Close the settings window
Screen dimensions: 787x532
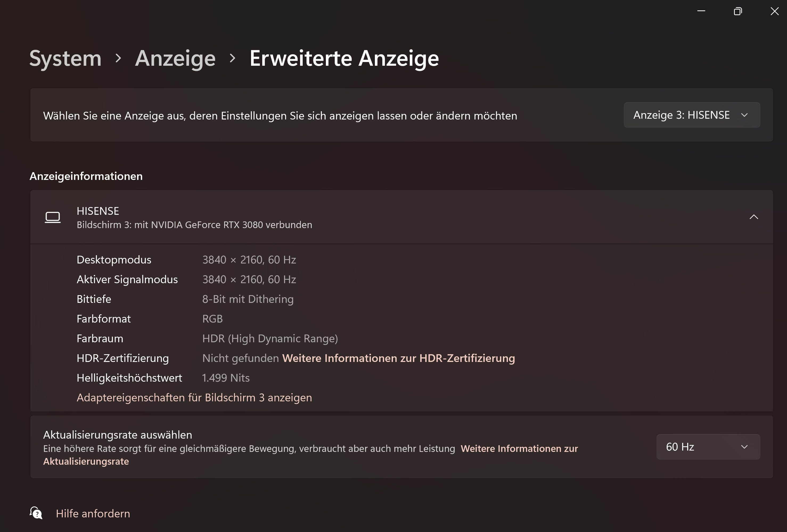774,11
